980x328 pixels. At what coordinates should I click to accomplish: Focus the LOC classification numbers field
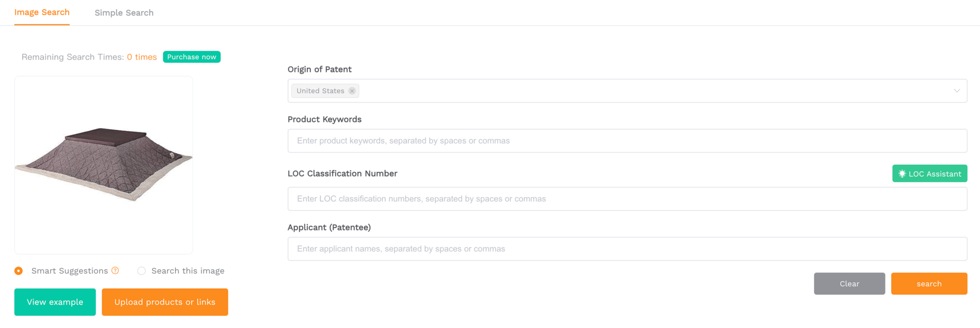pos(627,199)
